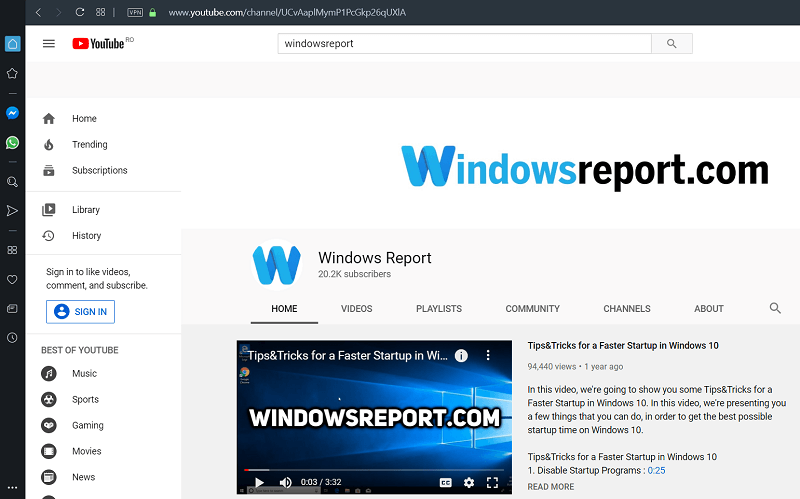Image resolution: width=800 pixels, height=499 pixels.
Task: Open the video three-dot overlay menu
Action: click(488, 356)
